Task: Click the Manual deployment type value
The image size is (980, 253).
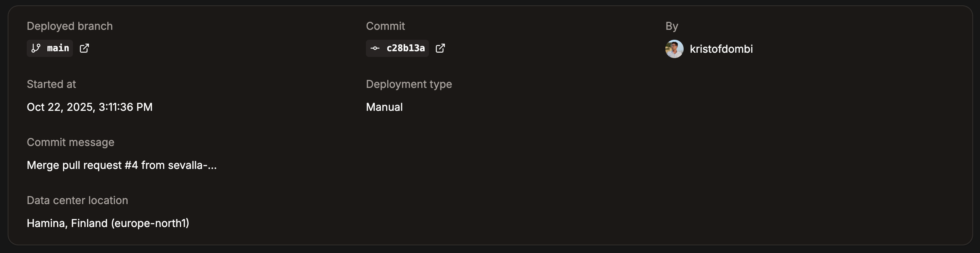Action: (x=384, y=107)
